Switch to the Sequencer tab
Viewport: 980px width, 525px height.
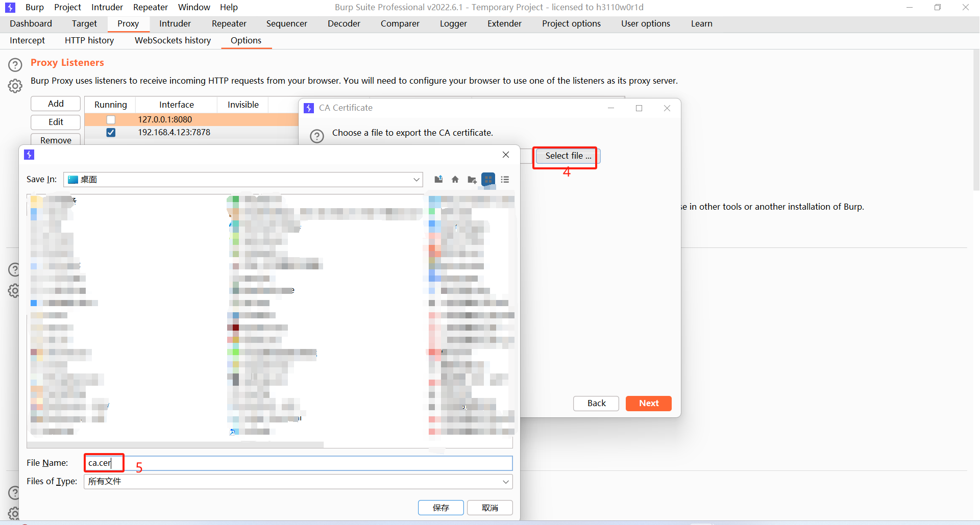pos(287,23)
